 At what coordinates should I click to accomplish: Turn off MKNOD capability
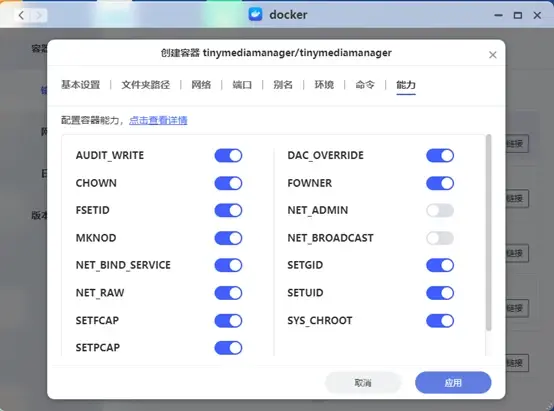(x=228, y=238)
